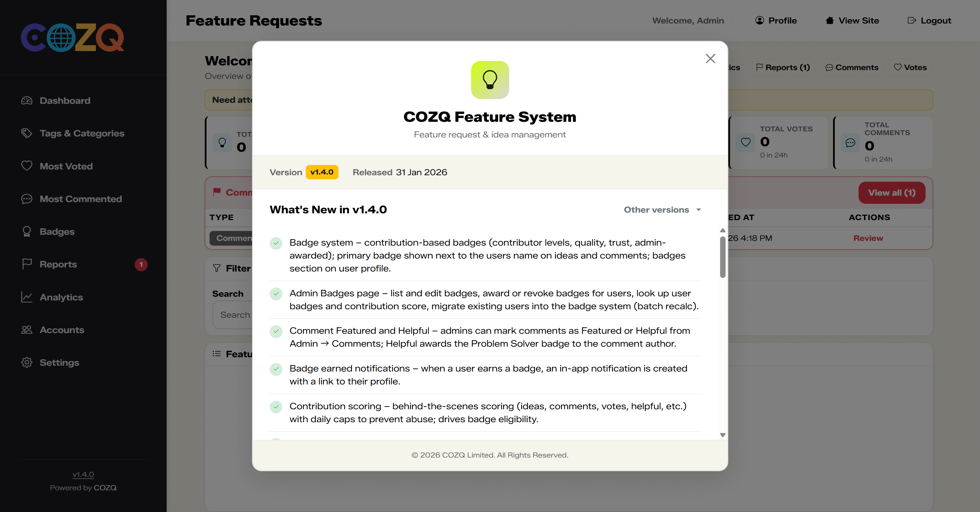The width and height of the screenshot is (980, 512).
Task: Click the Most Commented speech bubble icon
Action: 27,199
